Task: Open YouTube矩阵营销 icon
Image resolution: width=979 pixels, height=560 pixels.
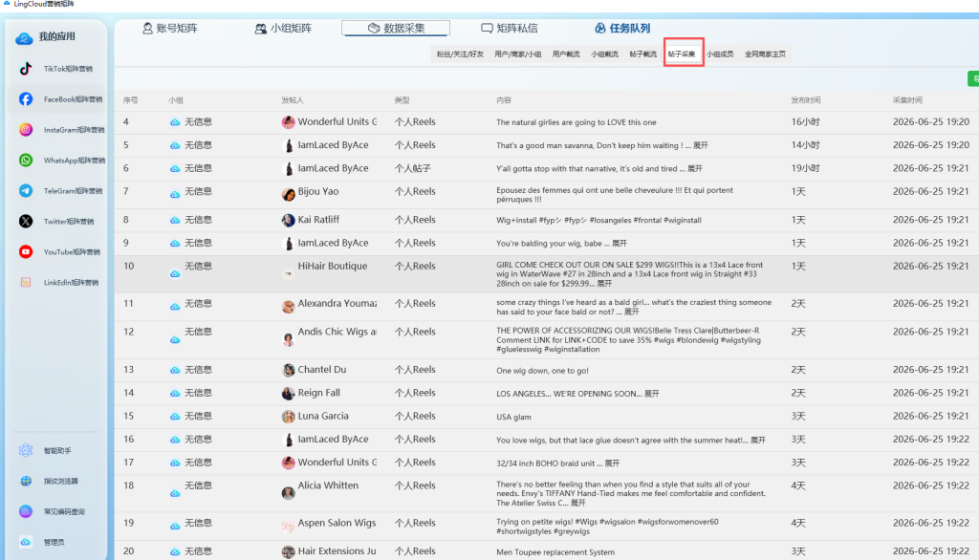Action: point(26,251)
